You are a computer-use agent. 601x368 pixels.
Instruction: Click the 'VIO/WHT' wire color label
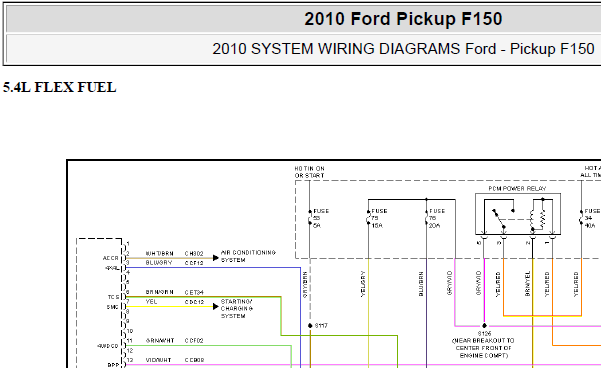(158, 360)
